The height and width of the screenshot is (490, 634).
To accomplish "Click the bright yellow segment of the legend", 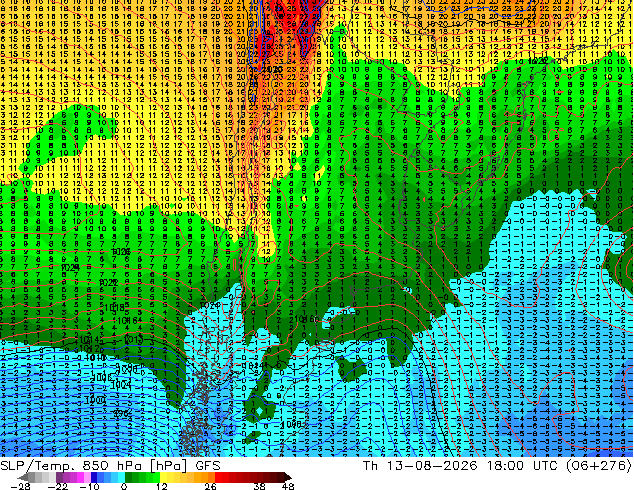I will click(163, 477).
